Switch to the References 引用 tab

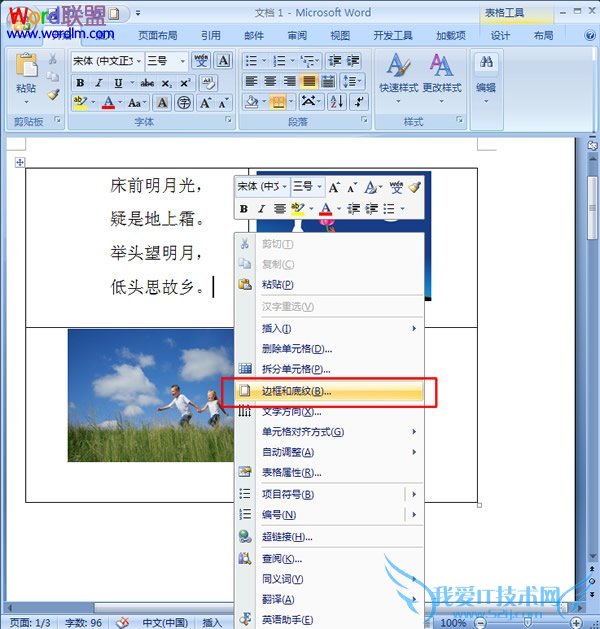(x=211, y=36)
